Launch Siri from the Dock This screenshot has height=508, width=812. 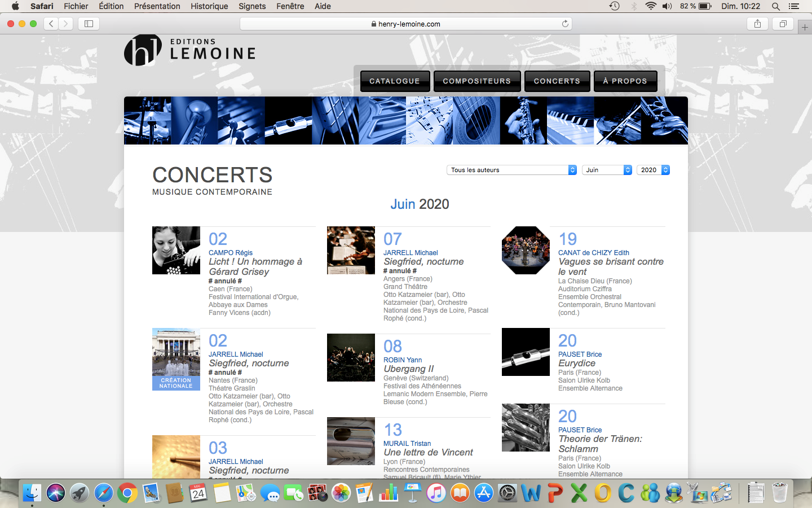click(x=56, y=493)
